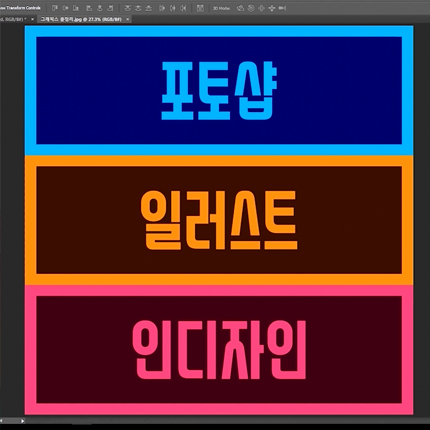Choose the 3D Pan mode icon
430x430 pixels.
click(x=262, y=8)
